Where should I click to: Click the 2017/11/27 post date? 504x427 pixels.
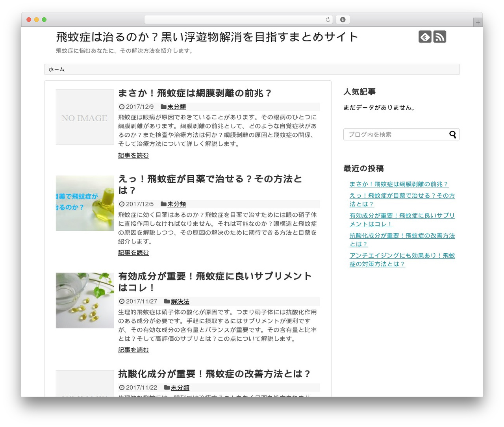click(141, 301)
